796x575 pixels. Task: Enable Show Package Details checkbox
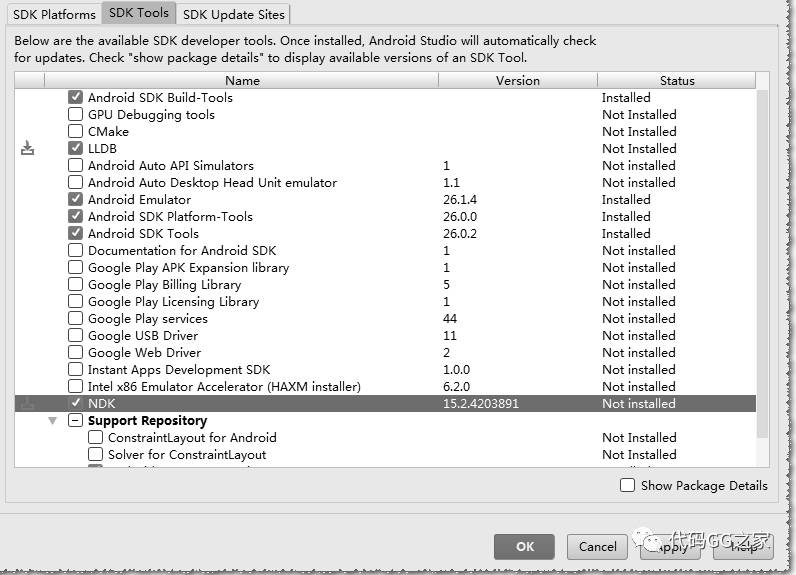pyautogui.click(x=627, y=485)
